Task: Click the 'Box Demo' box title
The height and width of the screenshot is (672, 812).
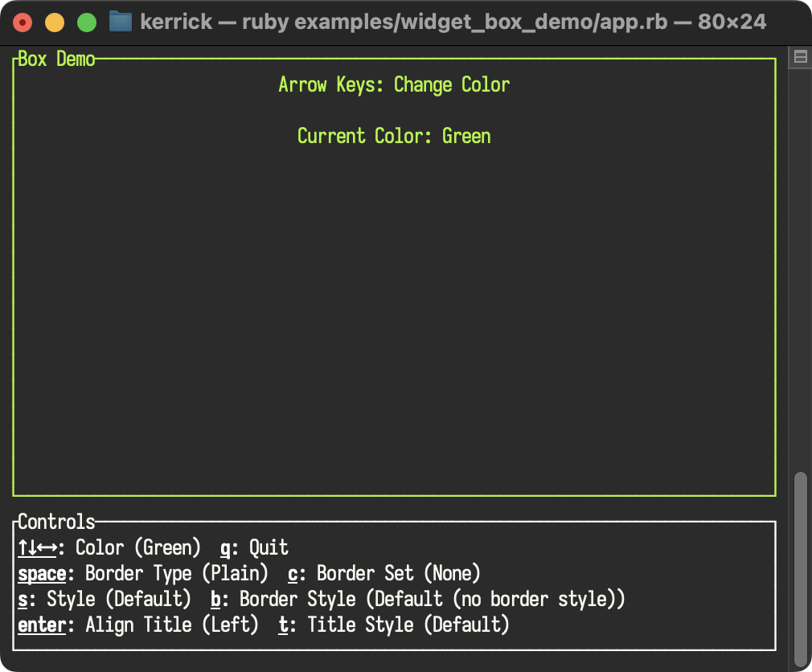Action: [56, 59]
